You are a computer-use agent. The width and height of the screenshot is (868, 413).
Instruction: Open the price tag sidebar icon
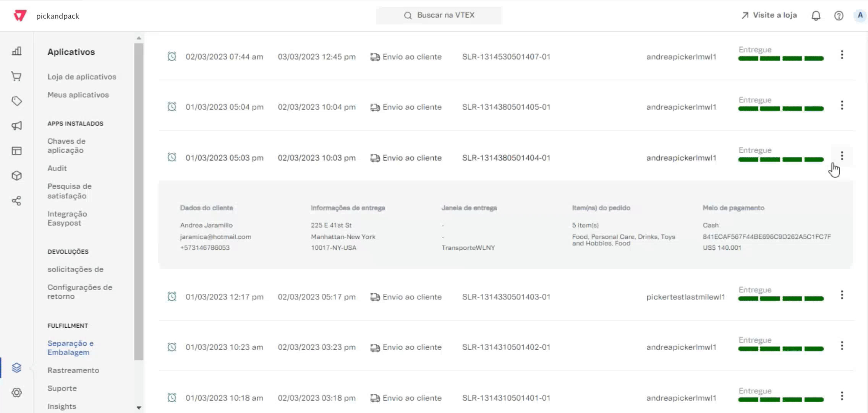pos(16,101)
